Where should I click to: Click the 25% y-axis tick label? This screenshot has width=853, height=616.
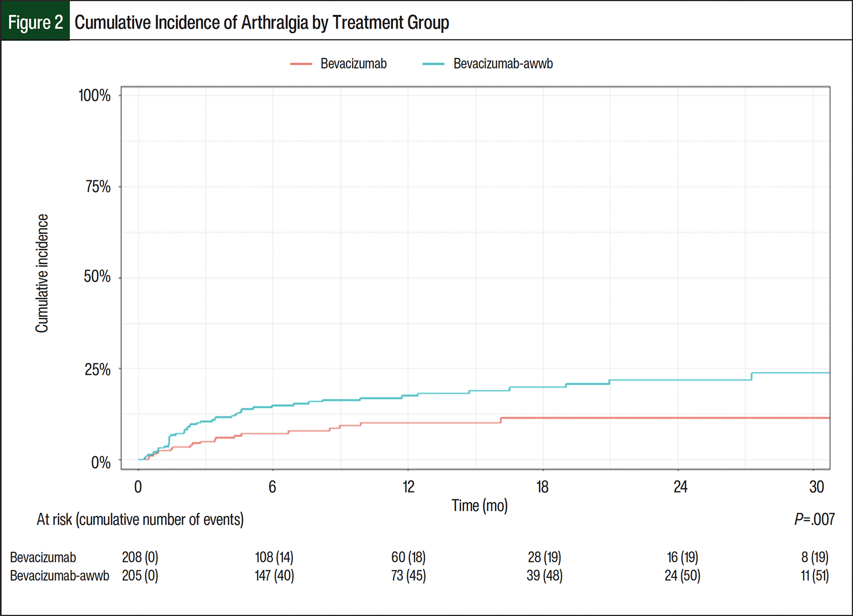pyautogui.click(x=97, y=370)
